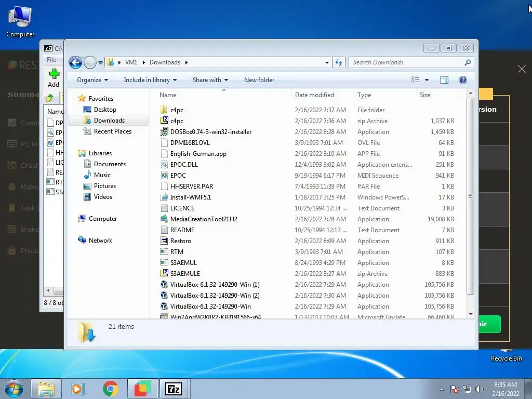Click VM1 in the address breadcrumb
Viewport: 532px width, 399px height.
pyautogui.click(x=131, y=62)
